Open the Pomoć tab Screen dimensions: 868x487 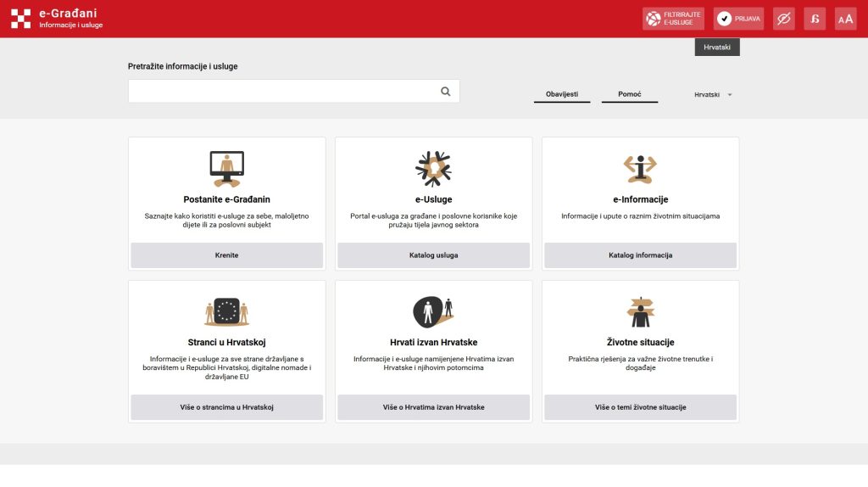pyautogui.click(x=630, y=94)
